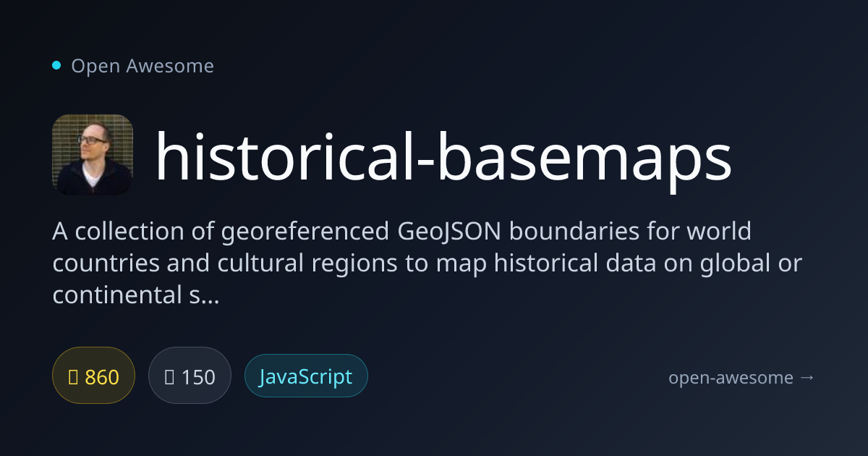Viewport: 868px width, 456px height.
Task: Click the Open Awesome label
Action: tap(142, 66)
